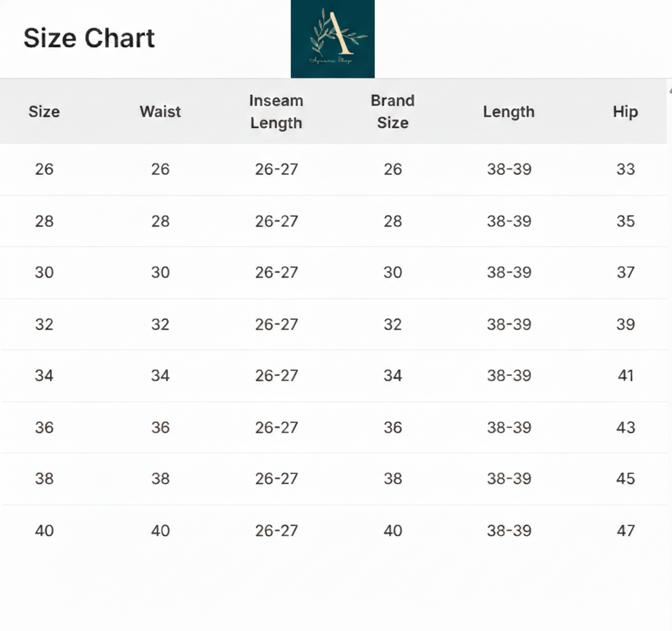Image resolution: width=672 pixels, height=631 pixels.
Task: Click the Waist value in size 32 row
Action: (160, 324)
